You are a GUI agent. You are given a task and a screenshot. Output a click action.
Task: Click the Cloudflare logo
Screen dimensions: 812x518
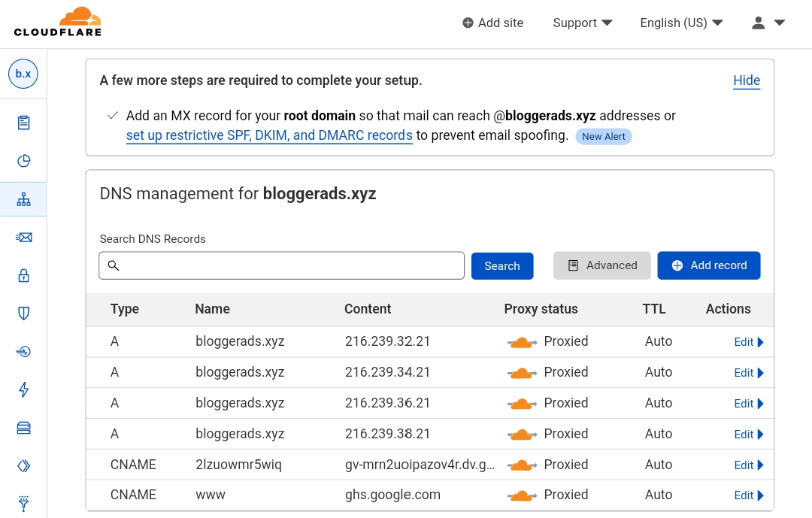tap(58, 22)
